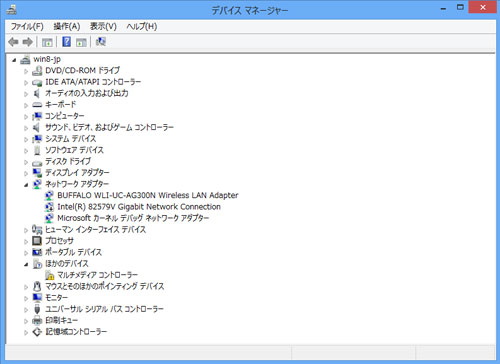Expand the コンピューター node
The image size is (500, 364).
[26, 117]
